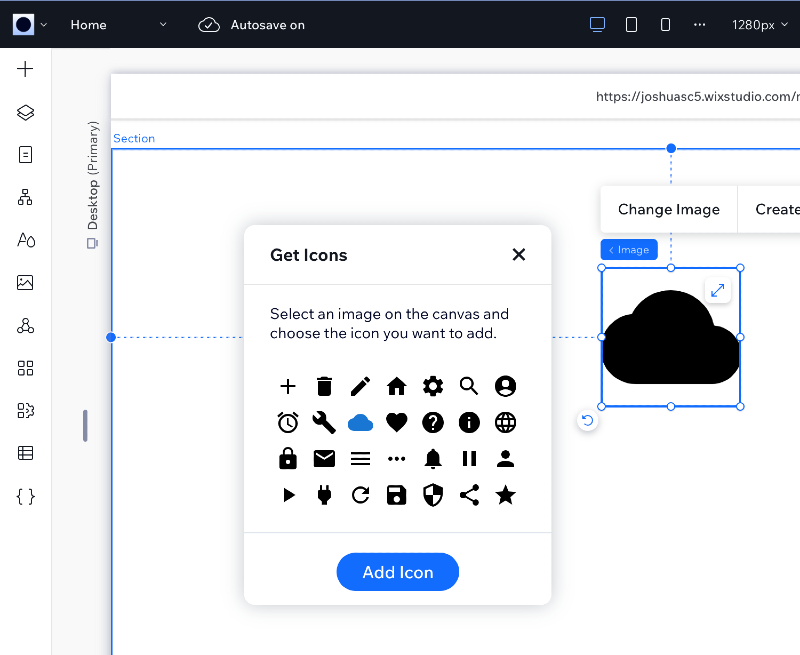Select the home icon in grid

(396, 386)
